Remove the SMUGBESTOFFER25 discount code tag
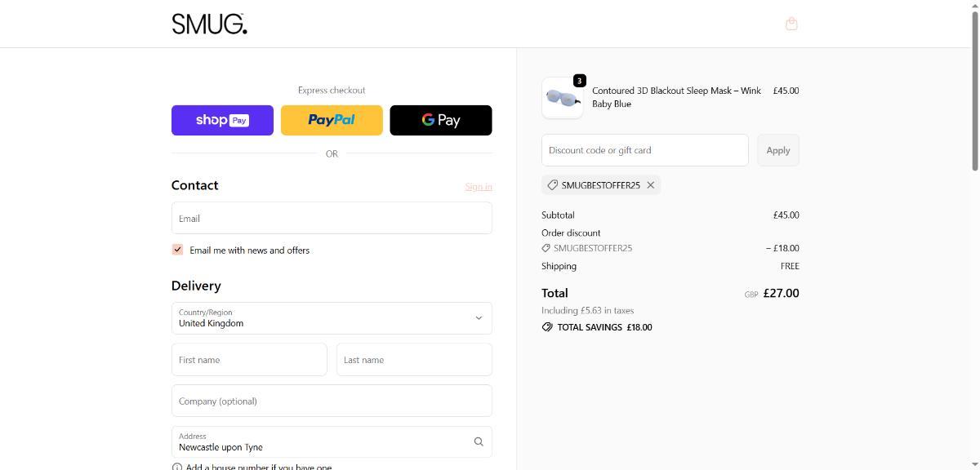Image resolution: width=980 pixels, height=470 pixels. [651, 185]
